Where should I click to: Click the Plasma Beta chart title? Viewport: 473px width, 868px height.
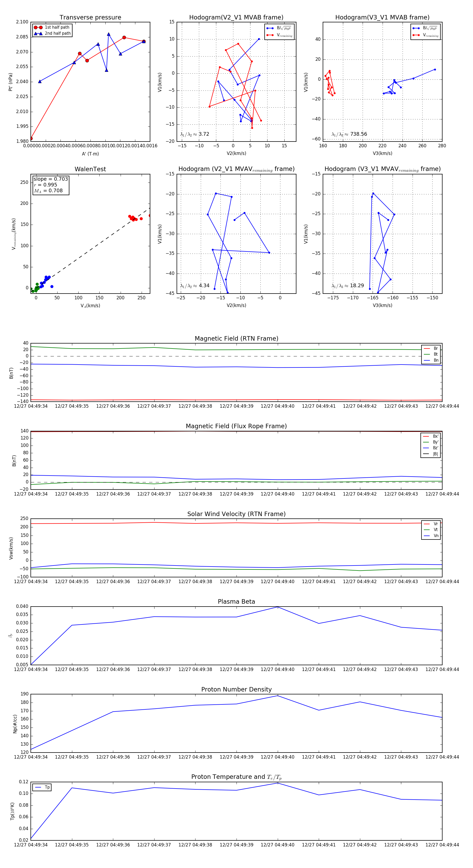(x=236, y=602)
